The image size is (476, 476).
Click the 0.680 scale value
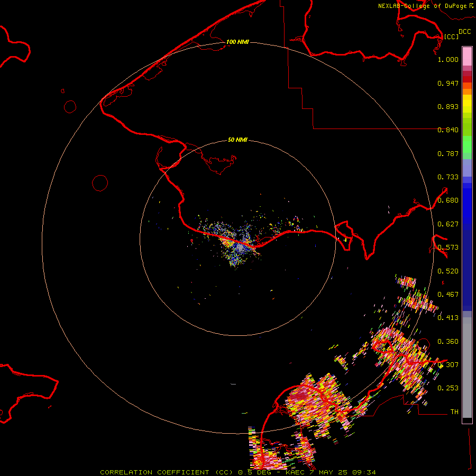448,200
